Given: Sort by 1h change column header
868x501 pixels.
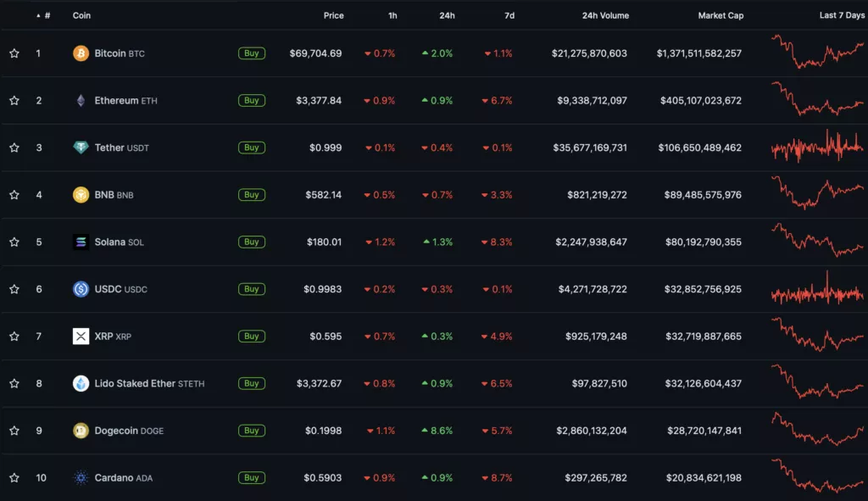Looking at the screenshot, I should pos(392,15).
